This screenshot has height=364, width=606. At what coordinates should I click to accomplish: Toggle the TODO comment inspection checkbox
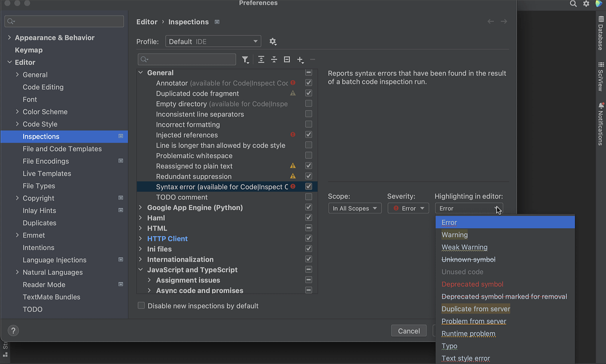[x=309, y=197]
